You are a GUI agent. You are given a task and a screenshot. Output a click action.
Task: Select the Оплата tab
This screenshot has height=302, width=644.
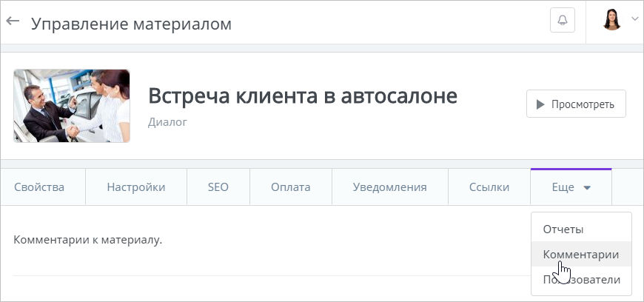coord(290,187)
